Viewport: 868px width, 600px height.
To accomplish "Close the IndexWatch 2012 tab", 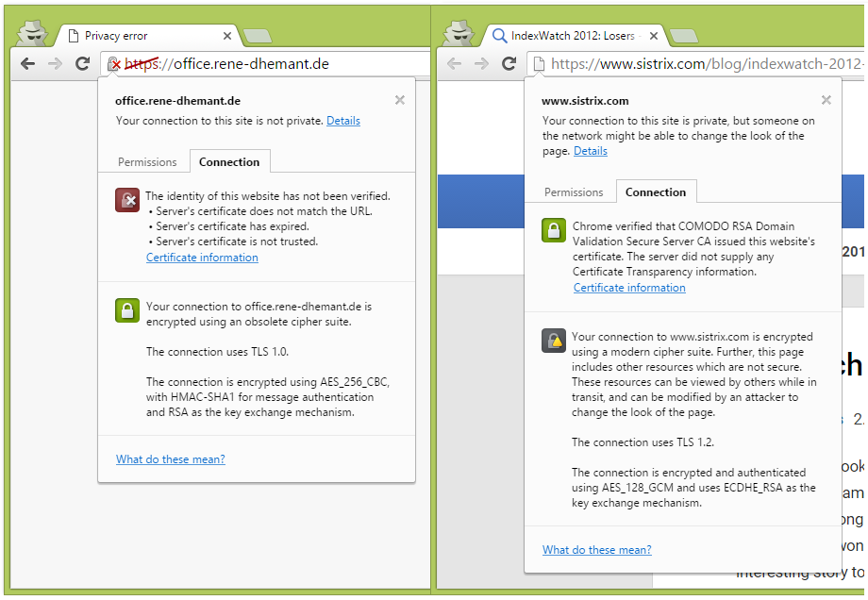I will tap(653, 36).
